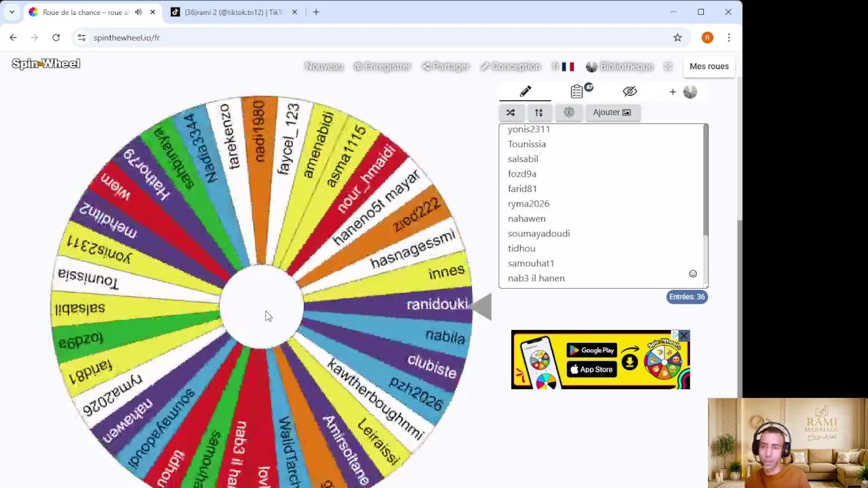
Task: Click the Entrées: 36 counter badge
Action: click(687, 297)
